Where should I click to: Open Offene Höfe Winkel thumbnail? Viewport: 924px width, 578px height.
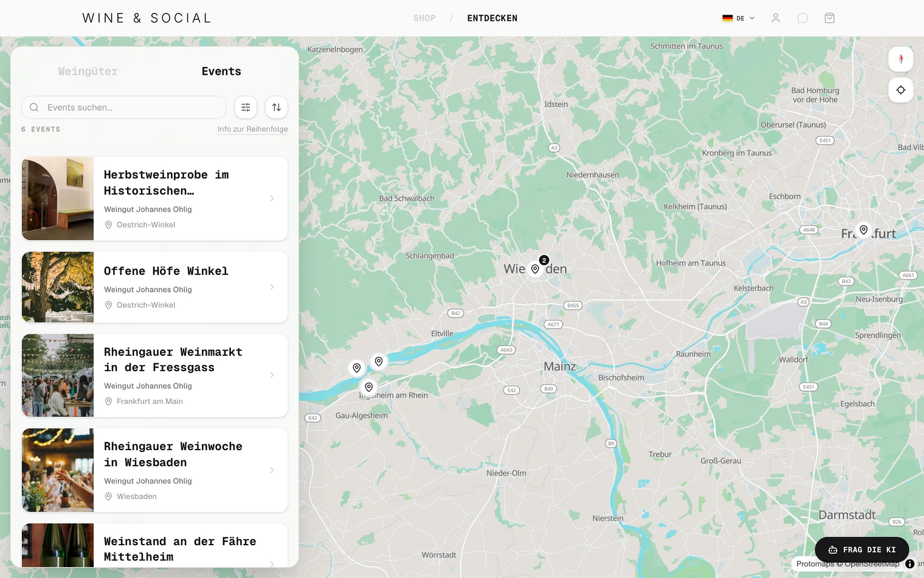coord(58,287)
